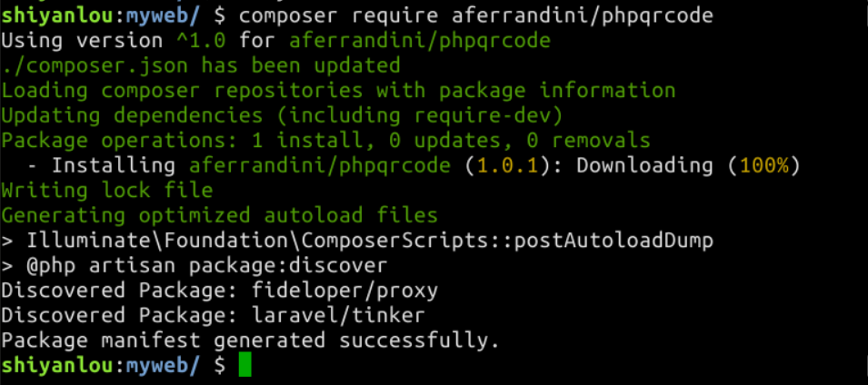Click 'Package manifest generated successfully.' line
868x385 pixels.
pos(250,341)
